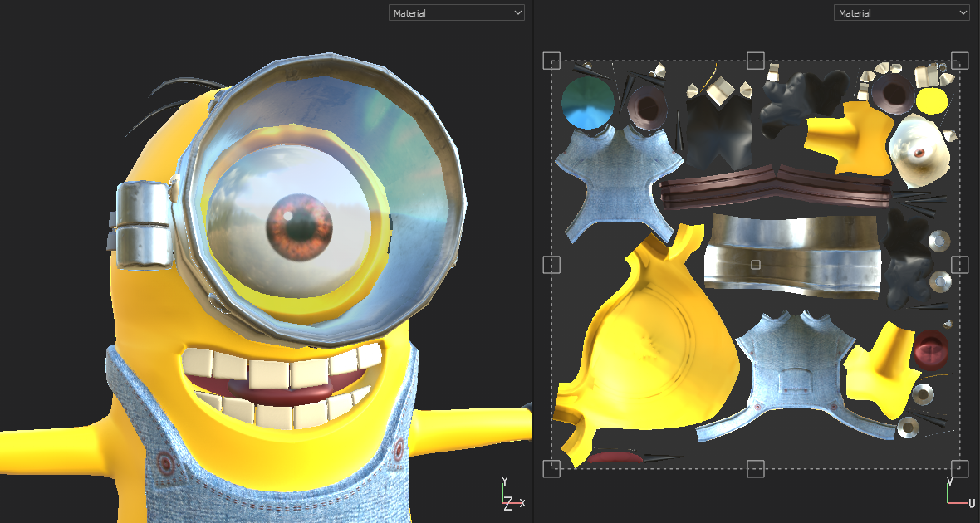Select the red mouth interior UV island

(931, 350)
